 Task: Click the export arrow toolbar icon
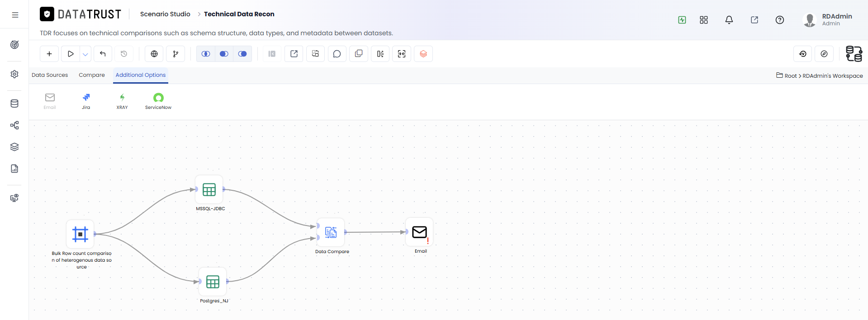coord(294,54)
